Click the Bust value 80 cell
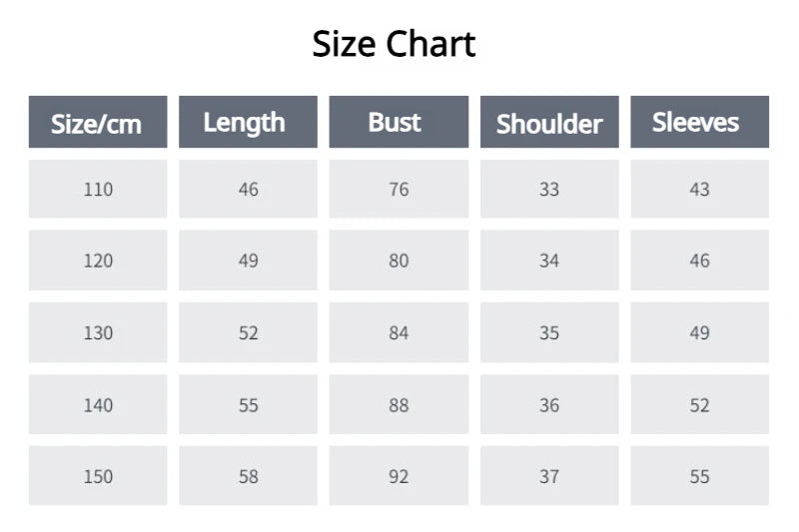 click(399, 261)
